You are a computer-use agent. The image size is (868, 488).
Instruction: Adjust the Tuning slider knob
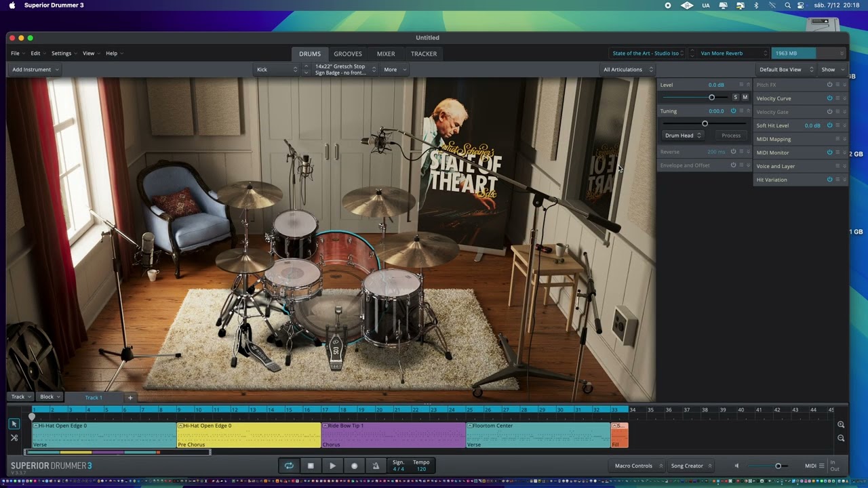[x=705, y=123]
